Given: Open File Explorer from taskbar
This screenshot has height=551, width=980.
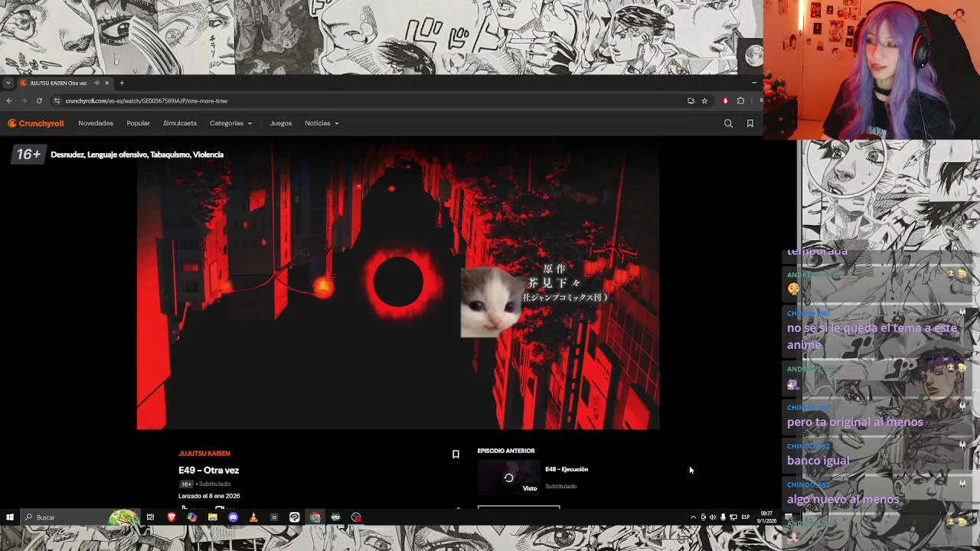Looking at the screenshot, I should (213, 517).
